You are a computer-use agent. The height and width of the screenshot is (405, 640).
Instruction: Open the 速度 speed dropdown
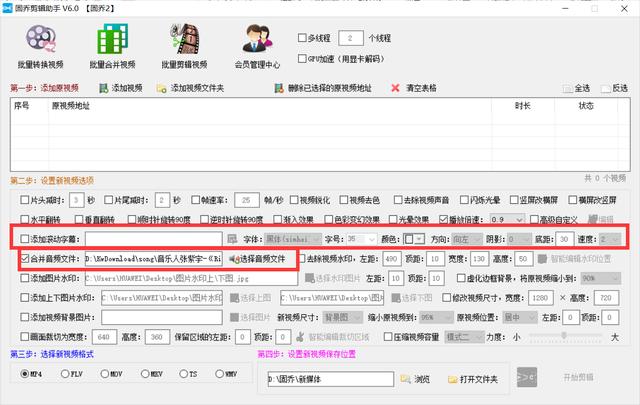coord(610,239)
